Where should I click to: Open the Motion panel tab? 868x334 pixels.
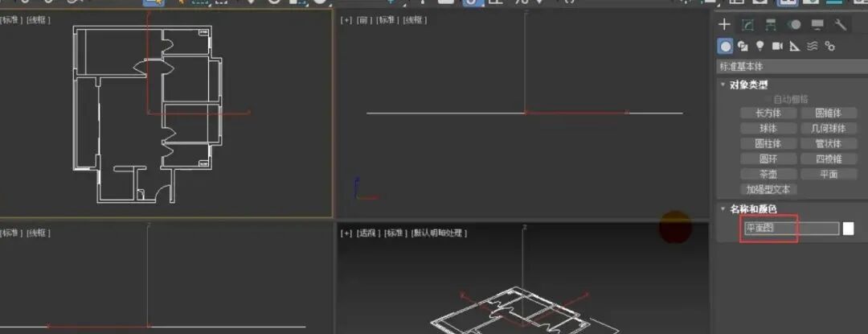click(795, 24)
